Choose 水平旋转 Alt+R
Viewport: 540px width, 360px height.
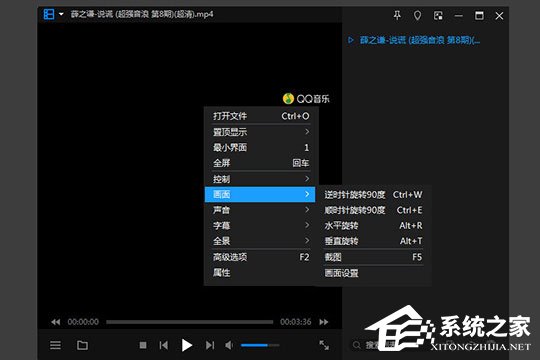coord(373,226)
